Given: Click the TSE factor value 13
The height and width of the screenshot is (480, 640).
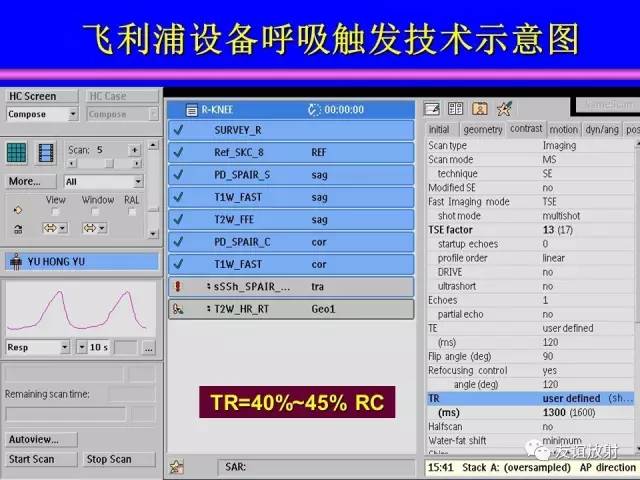Looking at the screenshot, I should [x=548, y=230].
